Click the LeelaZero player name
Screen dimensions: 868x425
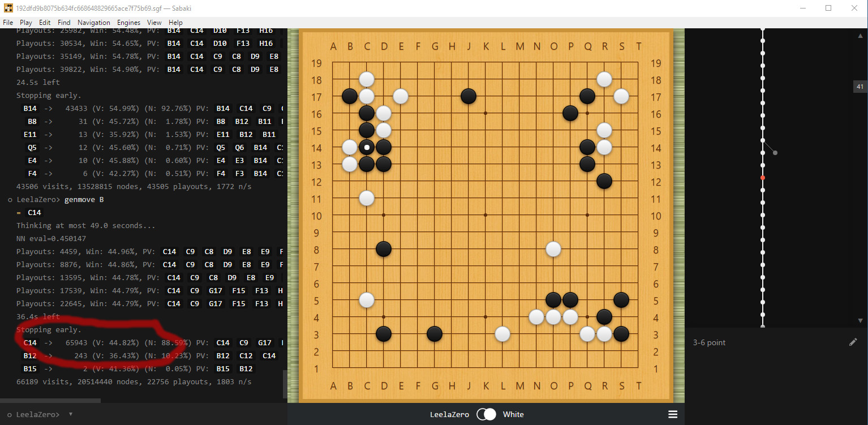tap(449, 414)
